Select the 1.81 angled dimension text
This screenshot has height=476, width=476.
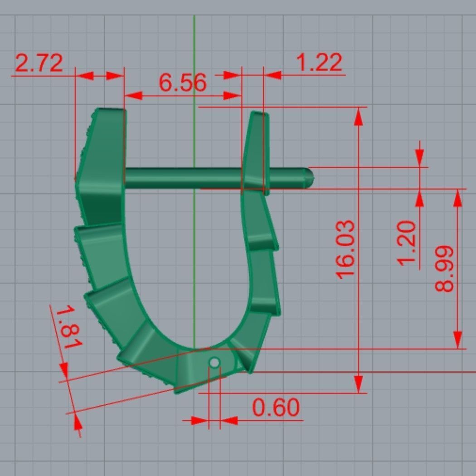pyautogui.click(x=69, y=327)
